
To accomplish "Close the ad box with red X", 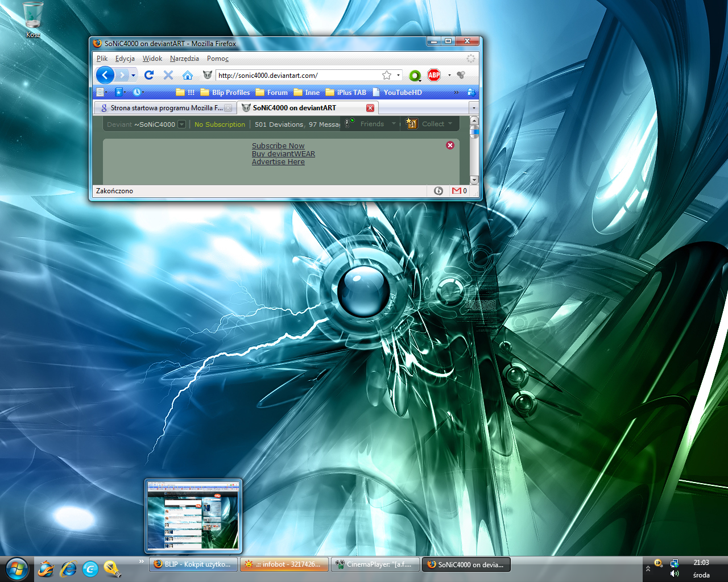I will [x=450, y=145].
